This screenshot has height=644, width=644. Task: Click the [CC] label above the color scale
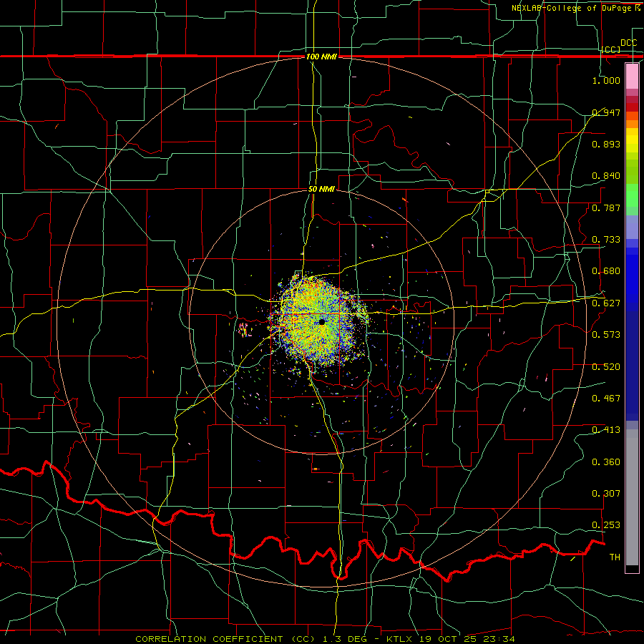click(x=611, y=49)
